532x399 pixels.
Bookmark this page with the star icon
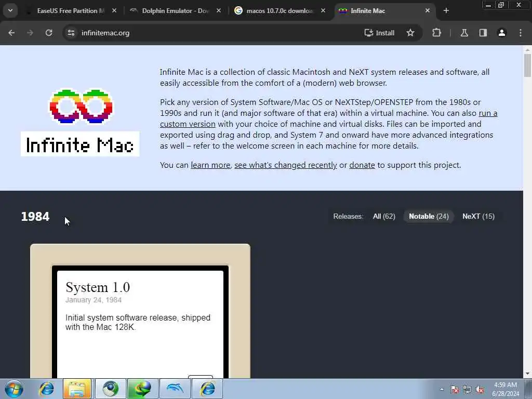pos(410,33)
